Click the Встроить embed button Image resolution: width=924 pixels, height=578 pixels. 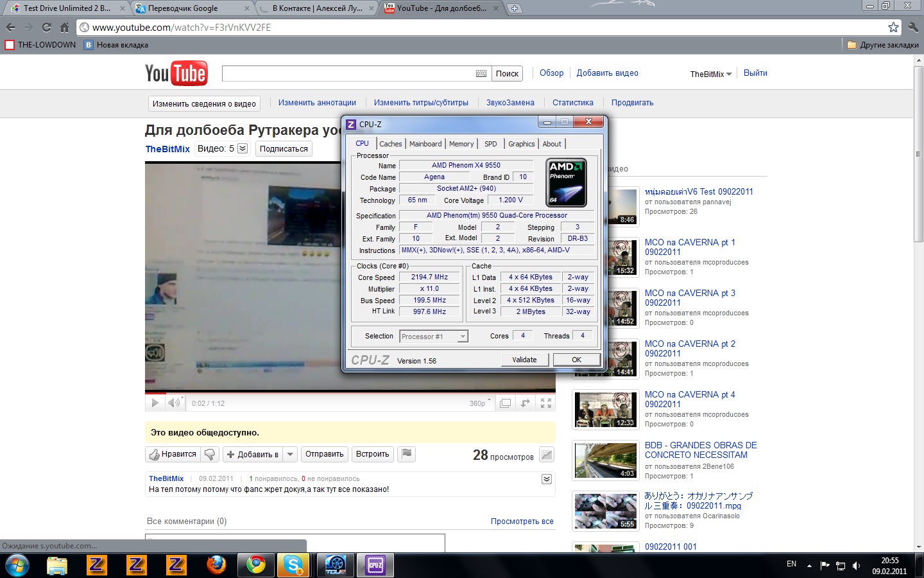373,454
